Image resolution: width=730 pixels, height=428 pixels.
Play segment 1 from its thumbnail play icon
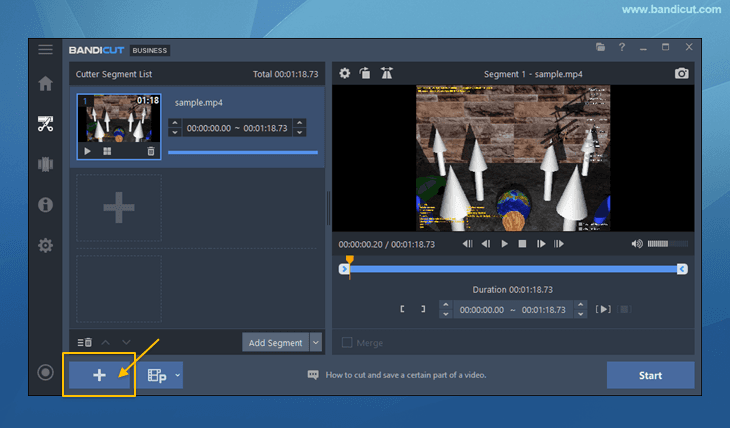click(x=87, y=151)
